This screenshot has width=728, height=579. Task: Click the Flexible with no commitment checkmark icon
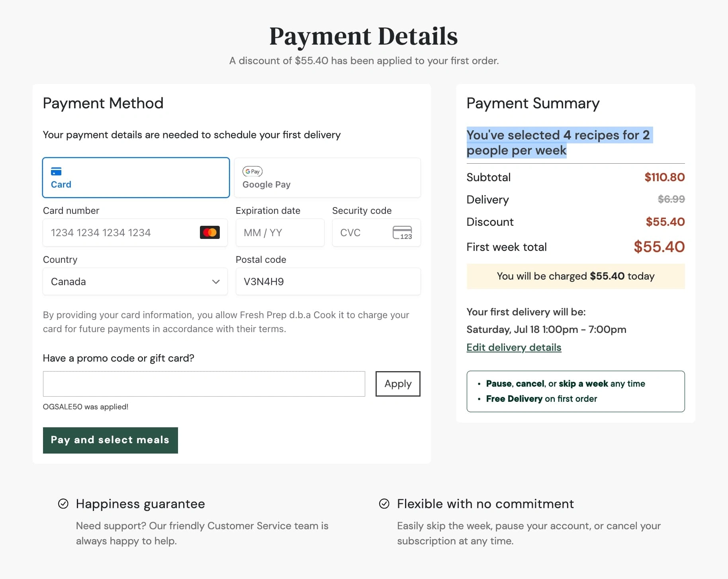(384, 504)
